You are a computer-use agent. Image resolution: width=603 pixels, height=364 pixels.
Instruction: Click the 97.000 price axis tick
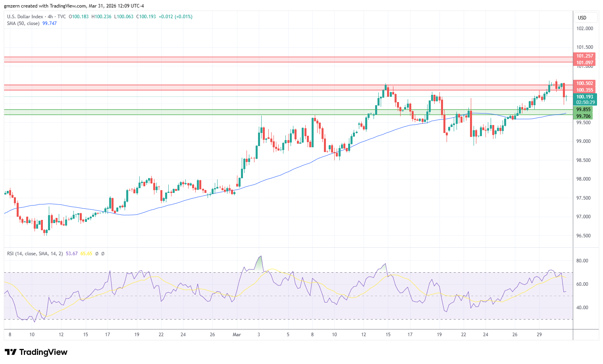pos(584,217)
